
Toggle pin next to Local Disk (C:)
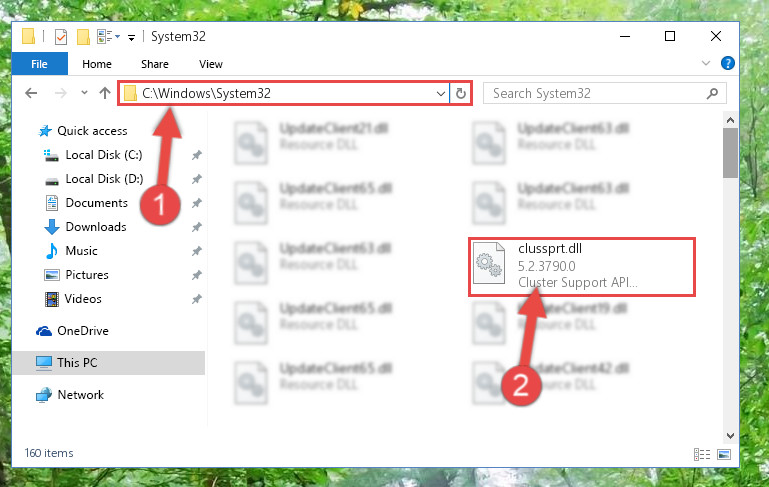tap(197, 155)
